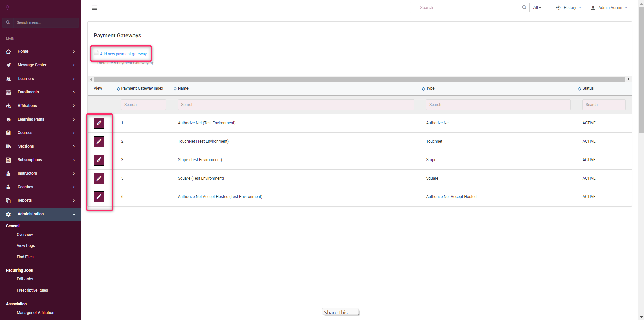Viewport: 644px width, 320px height.
Task: Focus the Status column search filter
Action: [604, 105]
